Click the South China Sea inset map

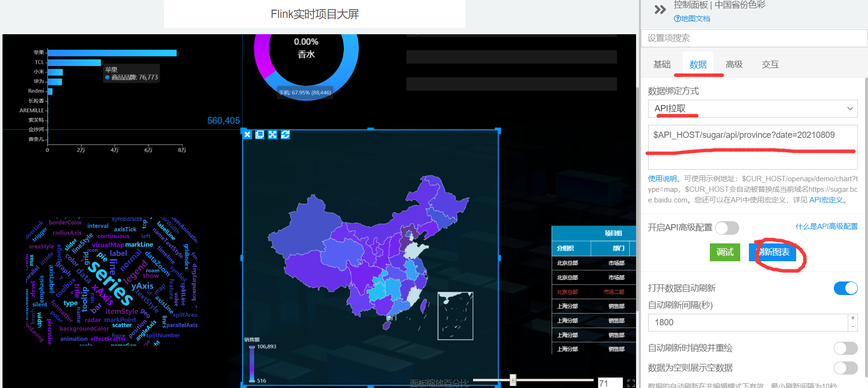coord(455,316)
